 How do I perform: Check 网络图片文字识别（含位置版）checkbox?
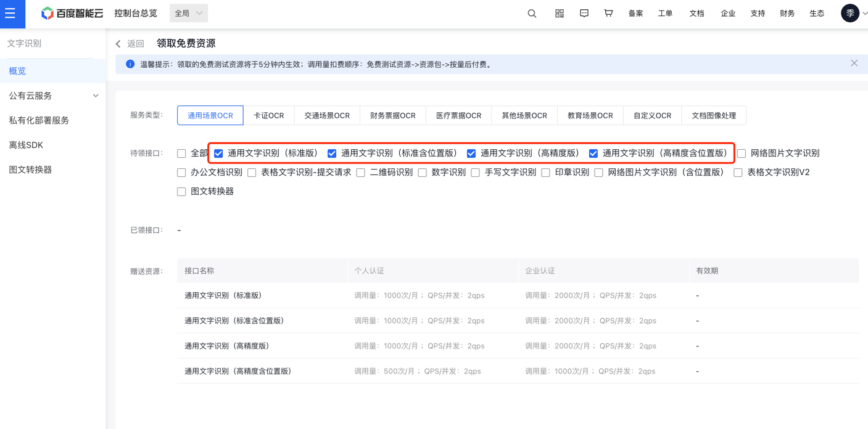[x=598, y=173]
